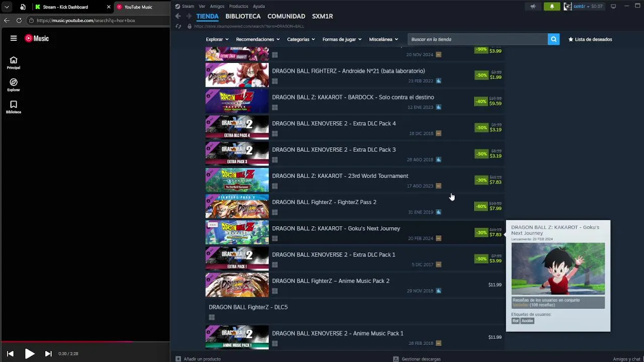Open Steam notifications bell
This screenshot has height=362, width=644.
(552, 7)
